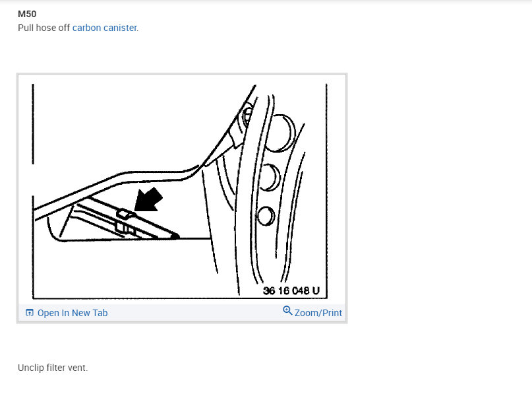
Task: Click the middle circle in diagram
Action: (x=270, y=178)
